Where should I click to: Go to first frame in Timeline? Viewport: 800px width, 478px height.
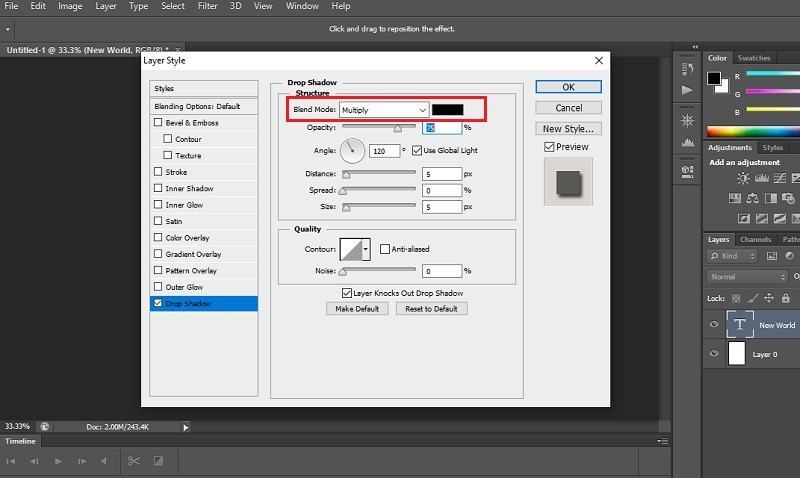click(11, 461)
